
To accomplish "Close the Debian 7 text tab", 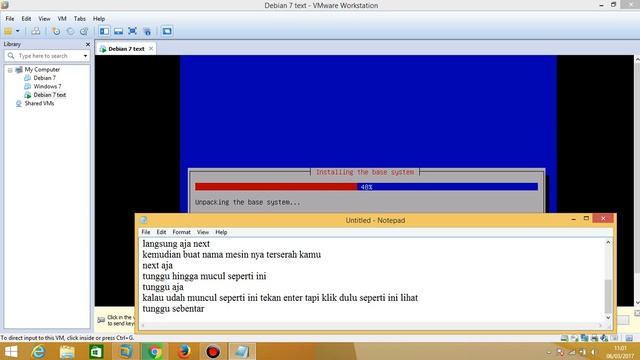I will (151, 49).
